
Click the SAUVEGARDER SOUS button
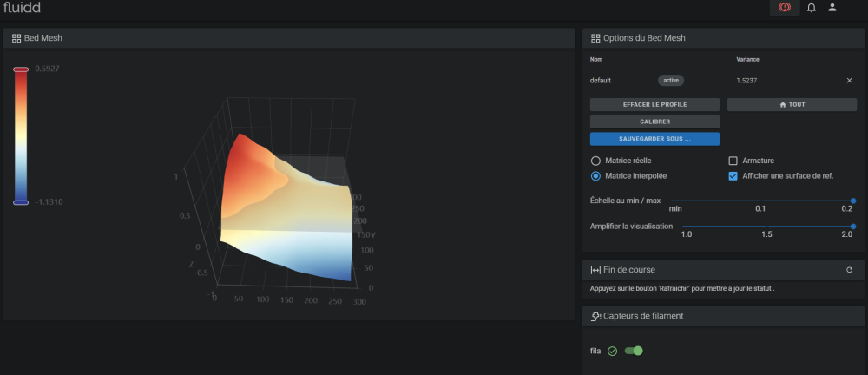654,139
